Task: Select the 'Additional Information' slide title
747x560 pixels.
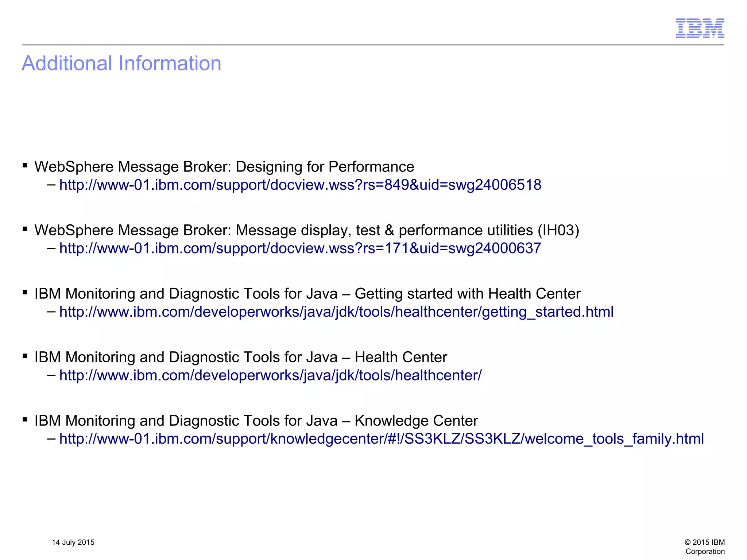Action: pyautogui.click(x=121, y=63)
